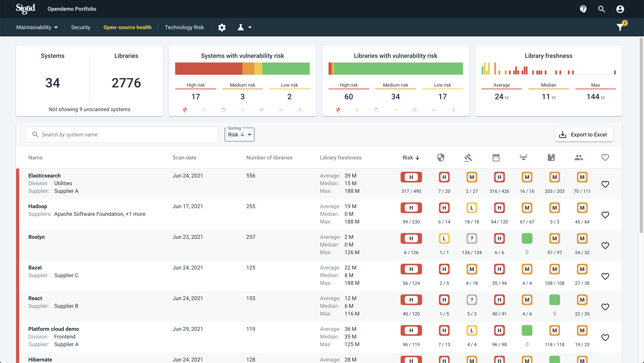Open the settings gear in navigation bar

click(x=222, y=27)
